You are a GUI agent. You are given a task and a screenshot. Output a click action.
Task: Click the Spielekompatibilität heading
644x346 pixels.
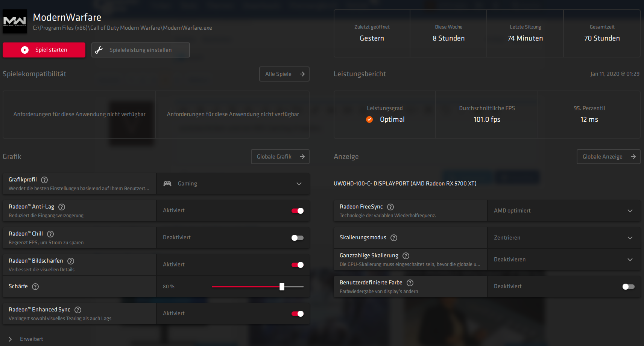tap(34, 74)
